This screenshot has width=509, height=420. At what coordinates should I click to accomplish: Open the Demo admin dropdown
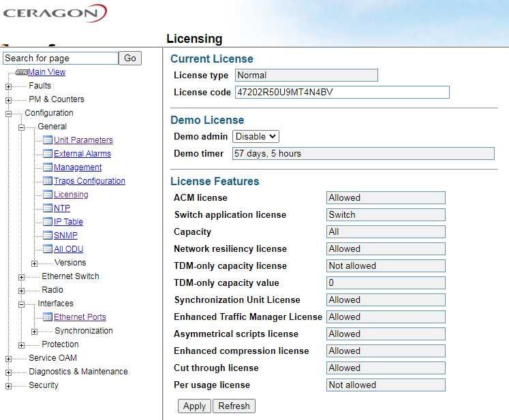pos(256,137)
